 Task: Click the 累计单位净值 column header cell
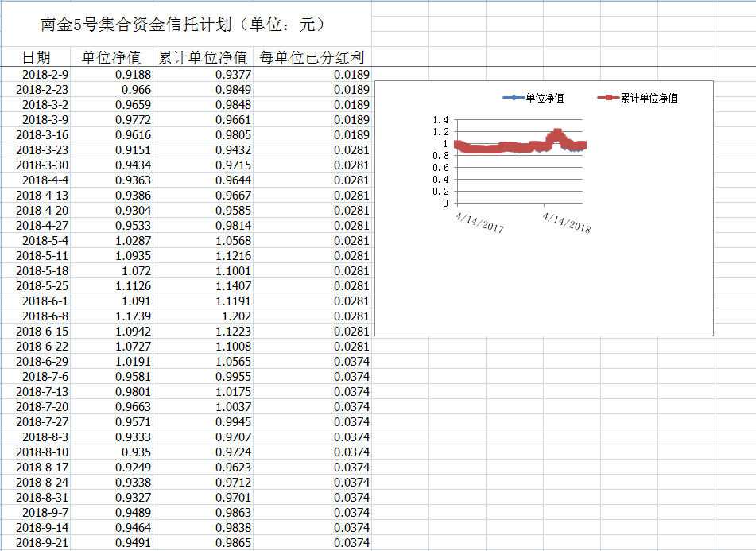coord(203,57)
